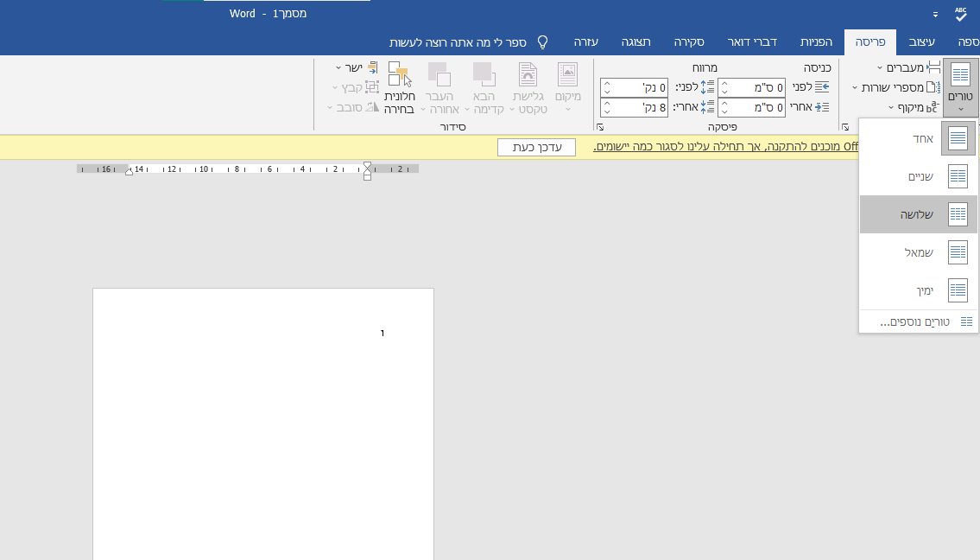
Task: Decrease indent אחרי with down arrow
Action: 724,112
